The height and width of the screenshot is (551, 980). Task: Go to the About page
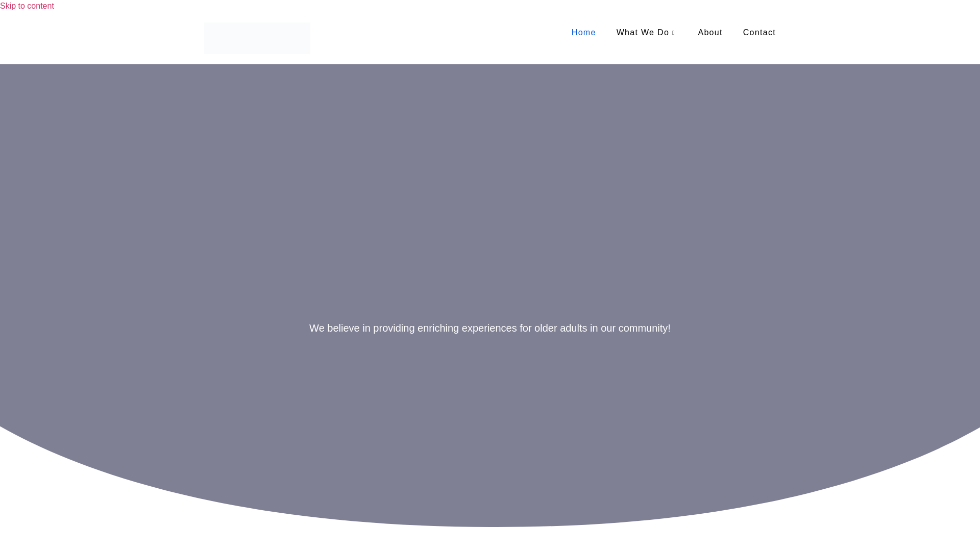710,33
